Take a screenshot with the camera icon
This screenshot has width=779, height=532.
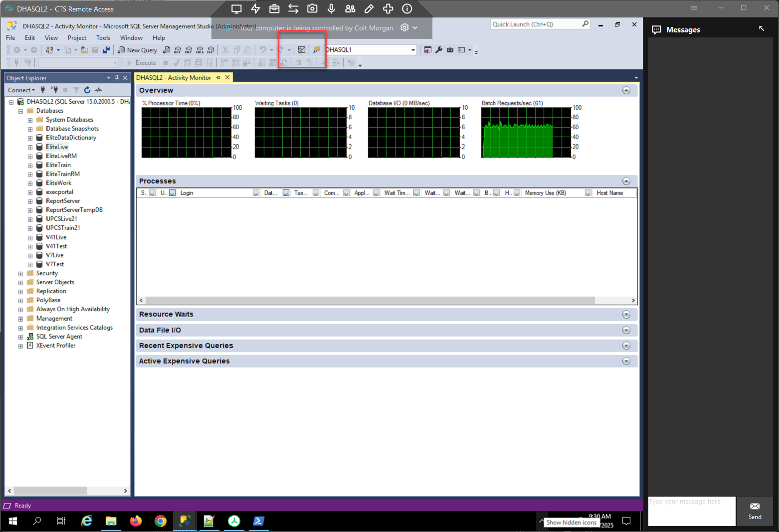pos(312,8)
